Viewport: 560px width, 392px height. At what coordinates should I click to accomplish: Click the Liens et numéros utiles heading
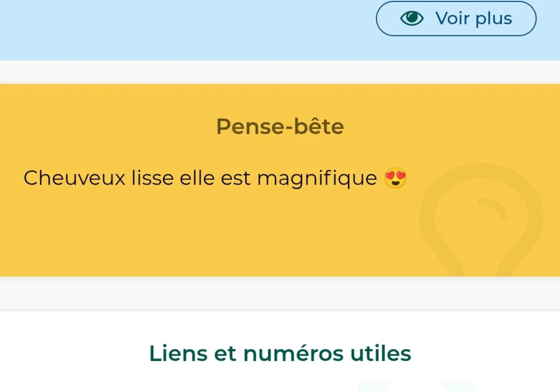[280, 353]
